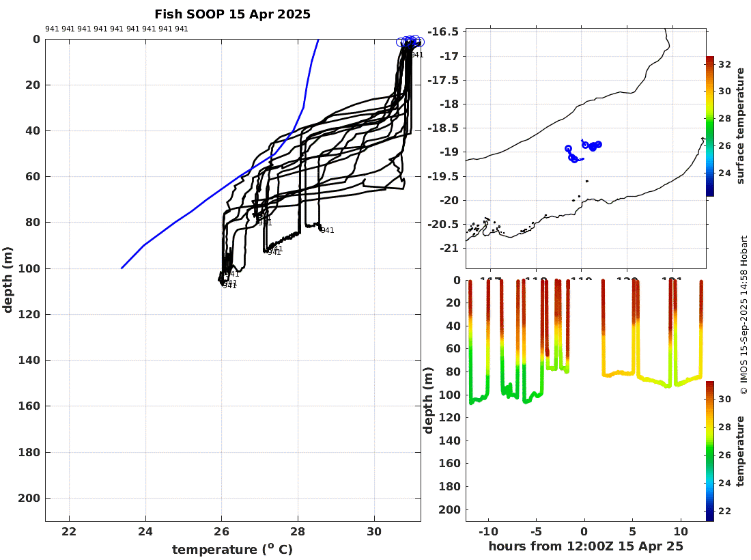Click the "-19" latitude tick on the map
Image resolution: width=751 pixels, height=560 pixels.
[449, 152]
